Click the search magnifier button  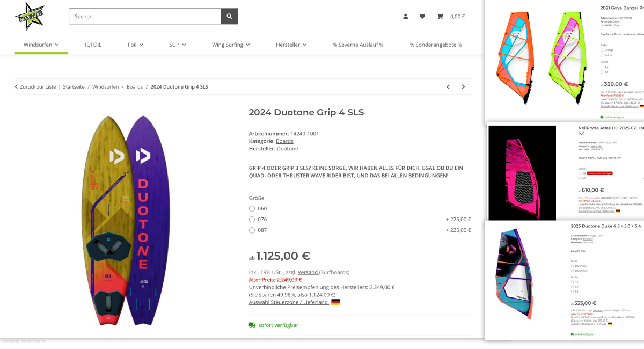[x=229, y=16]
